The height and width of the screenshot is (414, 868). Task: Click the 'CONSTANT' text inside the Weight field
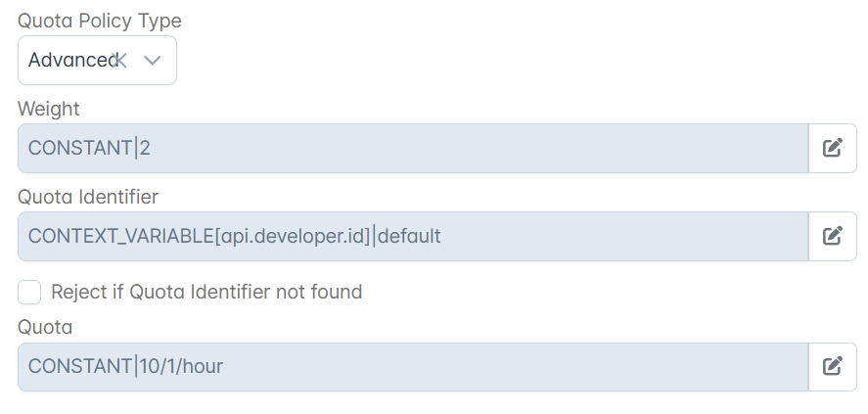[x=80, y=149]
